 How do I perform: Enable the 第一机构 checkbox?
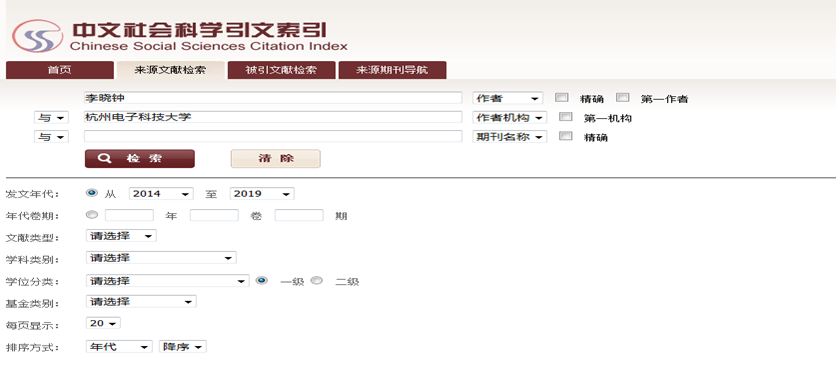click(566, 117)
